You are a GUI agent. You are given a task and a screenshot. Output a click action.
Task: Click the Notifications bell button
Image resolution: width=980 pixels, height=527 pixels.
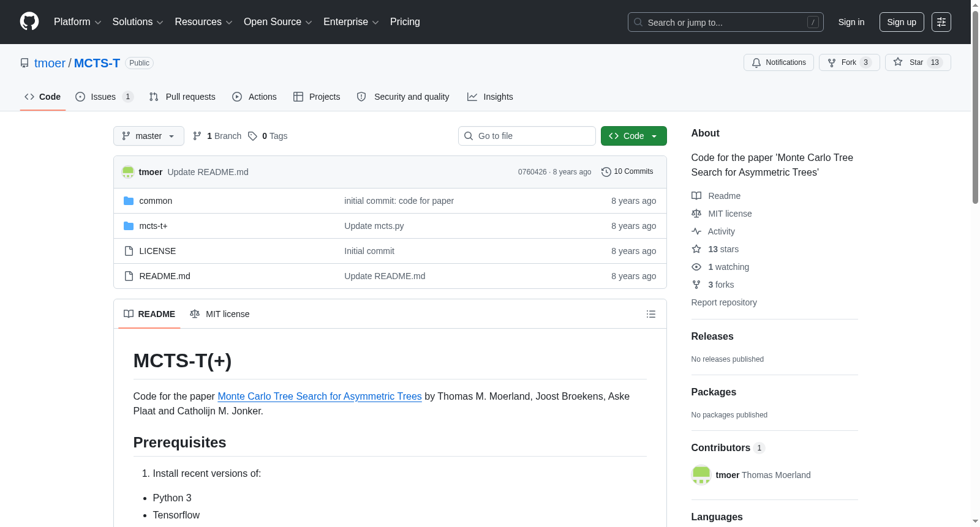click(778, 62)
